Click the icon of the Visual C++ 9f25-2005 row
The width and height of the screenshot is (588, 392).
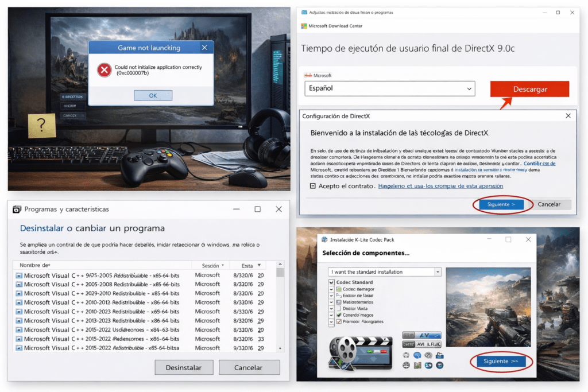(x=19, y=275)
